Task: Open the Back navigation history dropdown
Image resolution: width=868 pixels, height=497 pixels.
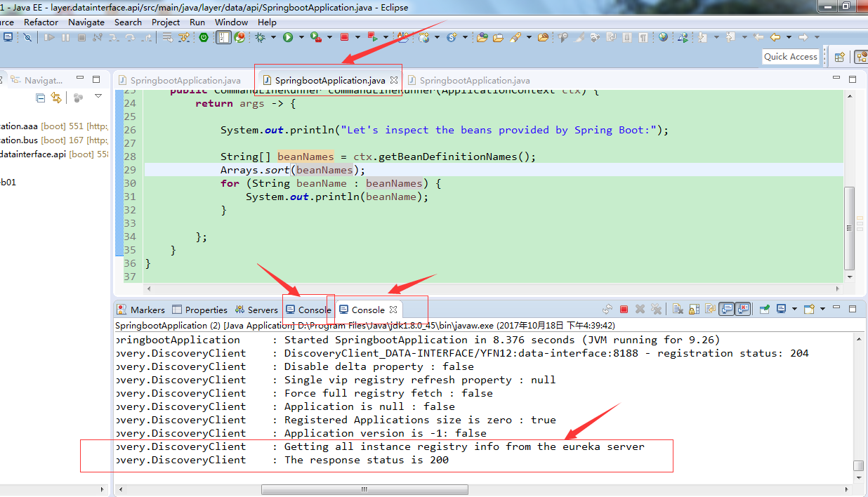Action: [x=790, y=37]
